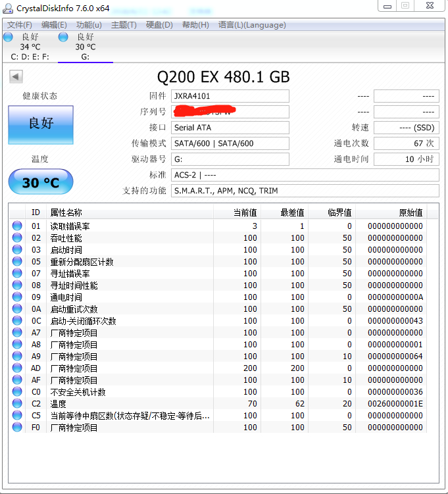448x494 pixels.
Task: Click the interface field Serial ATA
Action: (x=230, y=128)
